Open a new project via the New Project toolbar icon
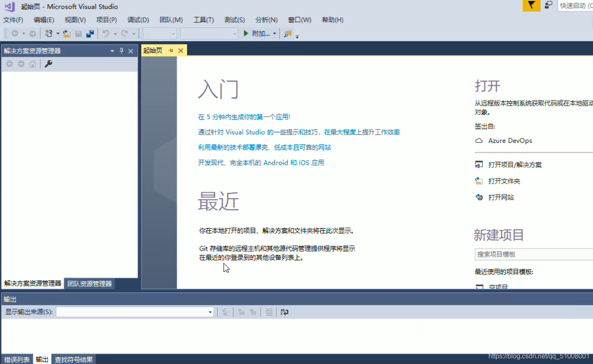Viewport: 593px width, 364px height. [x=49, y=34]
